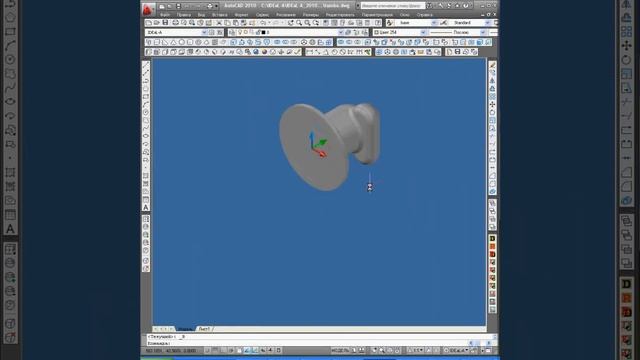
Task: Open annotation scale 1:1 dropdown
Action: 417,351
